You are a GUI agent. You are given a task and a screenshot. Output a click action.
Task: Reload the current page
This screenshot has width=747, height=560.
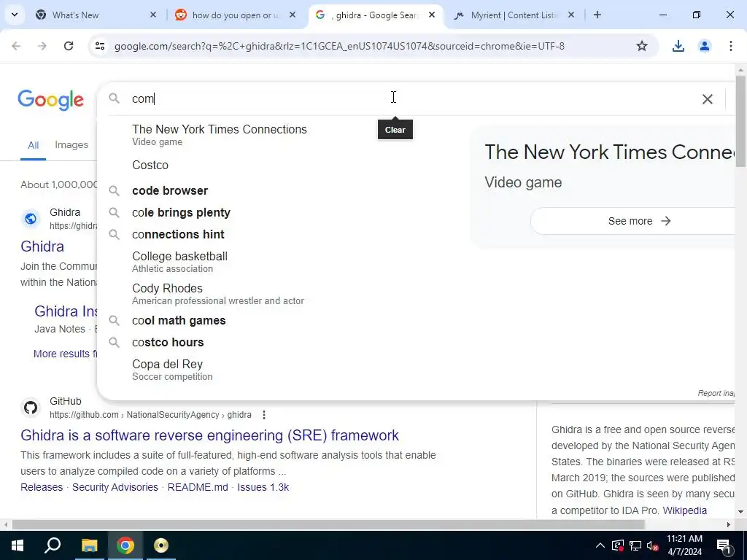tap(69, 46)
